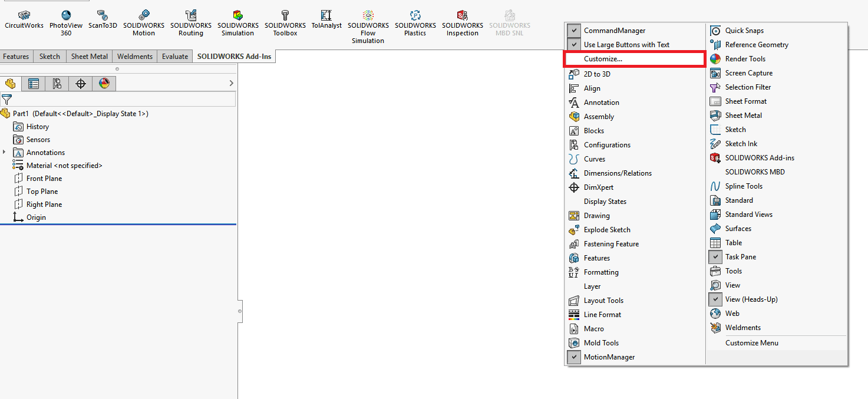868x399 pixels.
Task: Open PhotoView 360 add-in
Action: coord(66,24)
